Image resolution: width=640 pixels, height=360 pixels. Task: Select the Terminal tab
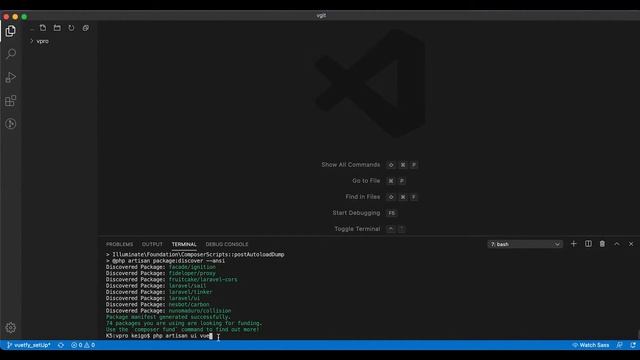pos(184,244)
